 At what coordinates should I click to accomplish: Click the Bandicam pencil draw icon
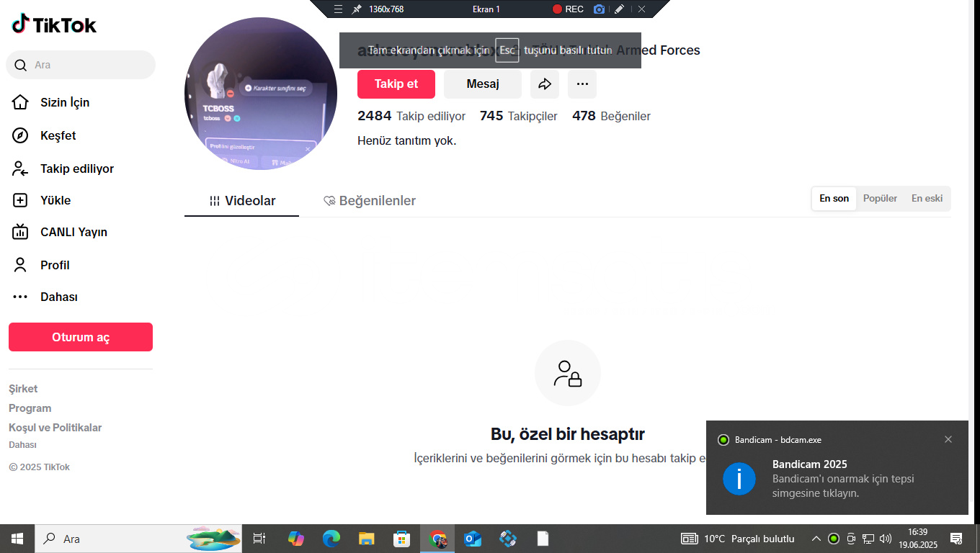tap(619, 9)
